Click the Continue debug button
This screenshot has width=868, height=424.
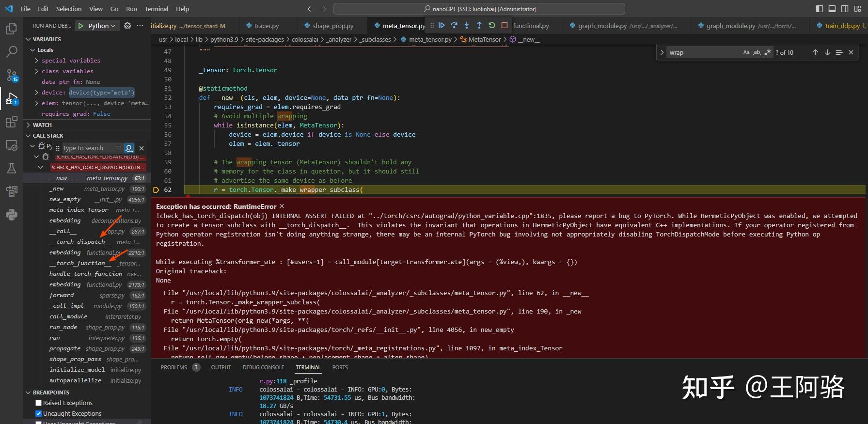coord(442,25)
